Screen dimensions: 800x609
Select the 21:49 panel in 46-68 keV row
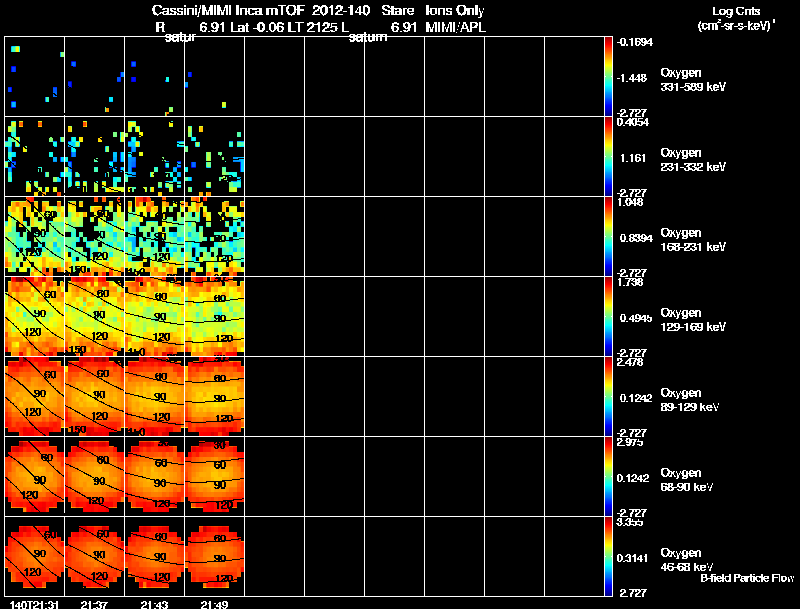[215, 556]
